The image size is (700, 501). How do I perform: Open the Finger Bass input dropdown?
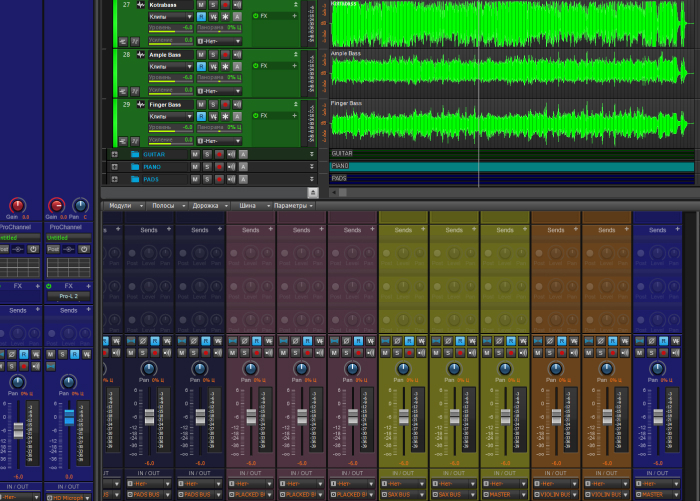pyautogui.click(x=219, y=139)
